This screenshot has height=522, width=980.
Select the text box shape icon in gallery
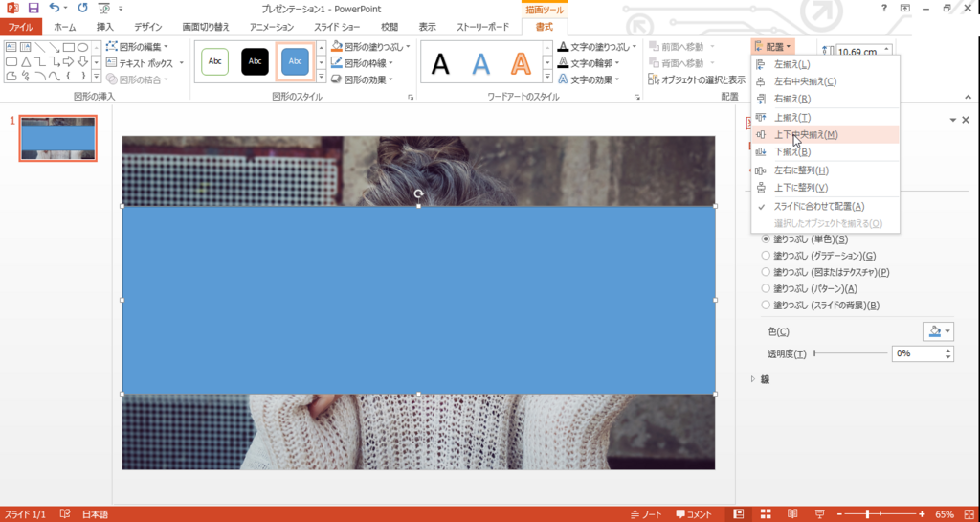click(11, 48)
